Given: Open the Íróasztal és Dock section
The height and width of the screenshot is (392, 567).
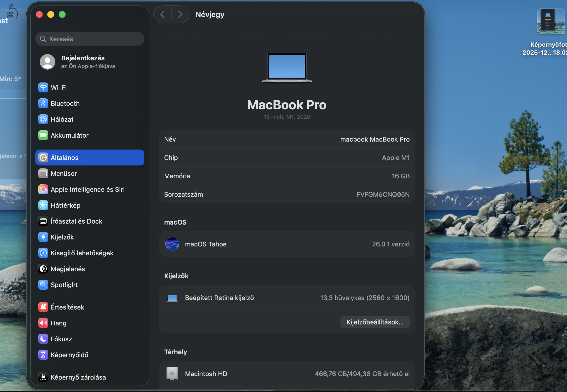Looking at the screenshot, I should tap(76, 221).
